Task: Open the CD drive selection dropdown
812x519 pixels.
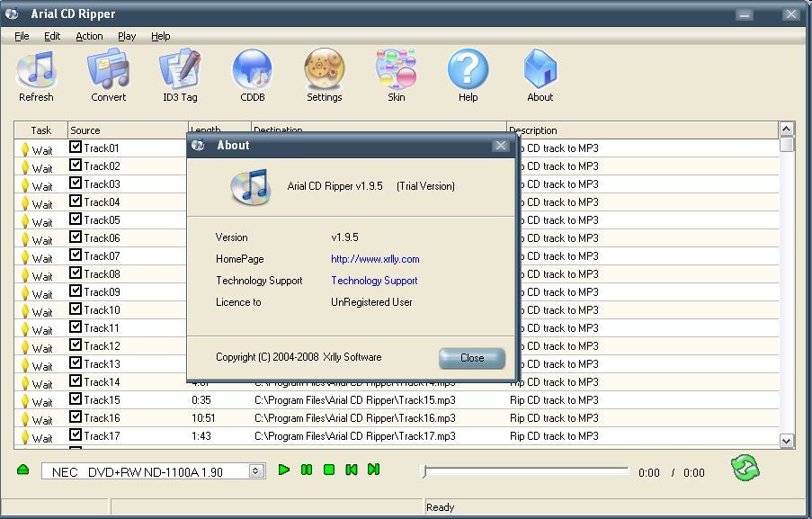Action: [x=254, y=470]
